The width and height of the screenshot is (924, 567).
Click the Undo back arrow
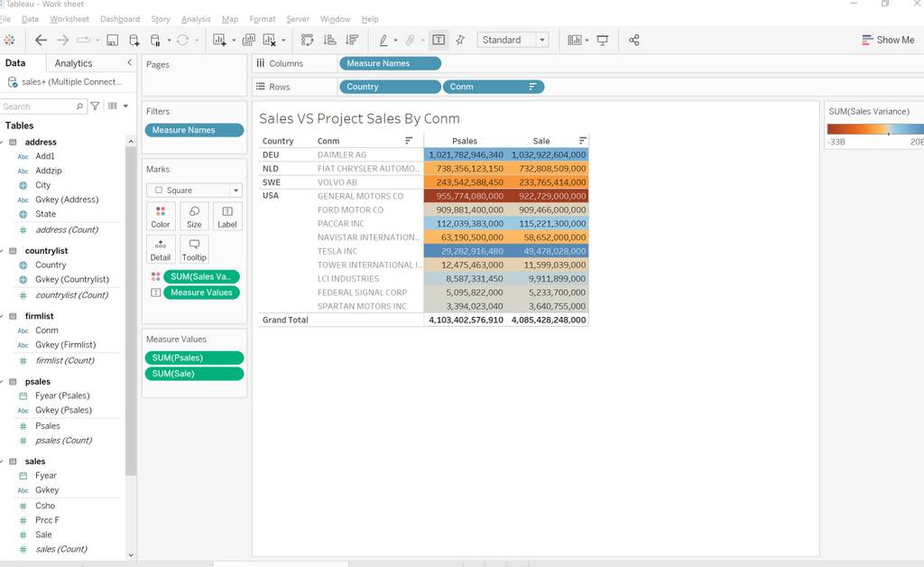[x=41, y=40]
